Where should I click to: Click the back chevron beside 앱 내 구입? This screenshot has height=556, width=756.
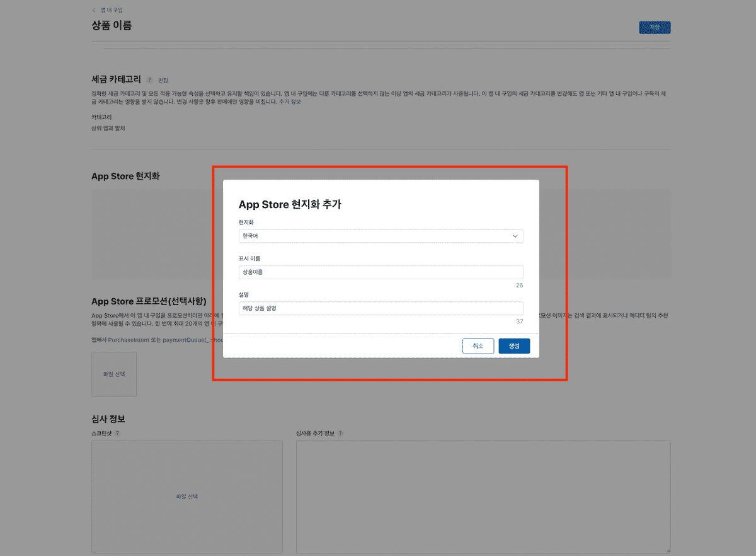coord(94,10)
